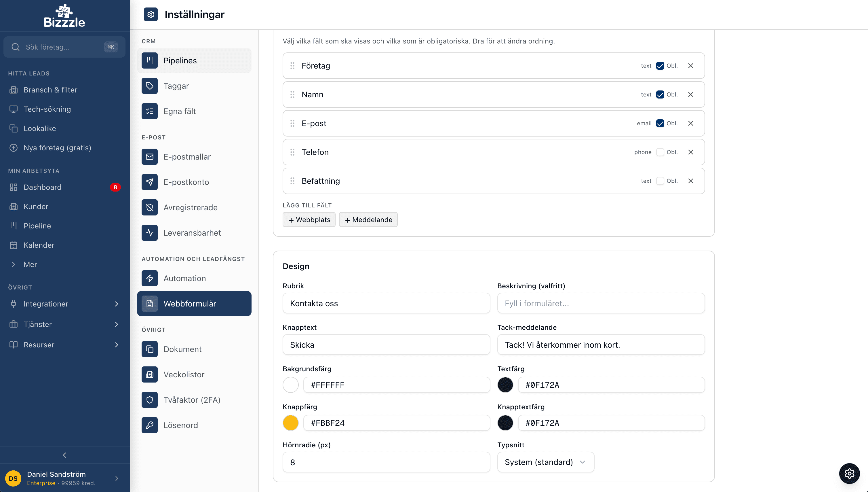Click the Avregistrerade shield icon

click(150, 207)
